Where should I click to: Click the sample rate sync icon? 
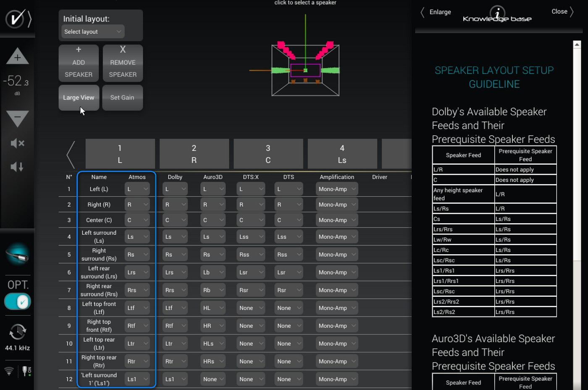pos(17,332)
